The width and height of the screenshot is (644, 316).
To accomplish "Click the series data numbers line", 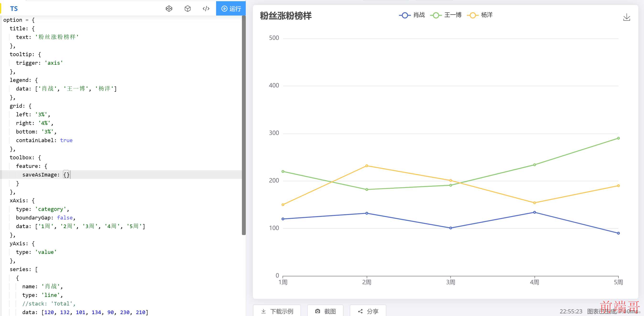I will 85,312.
